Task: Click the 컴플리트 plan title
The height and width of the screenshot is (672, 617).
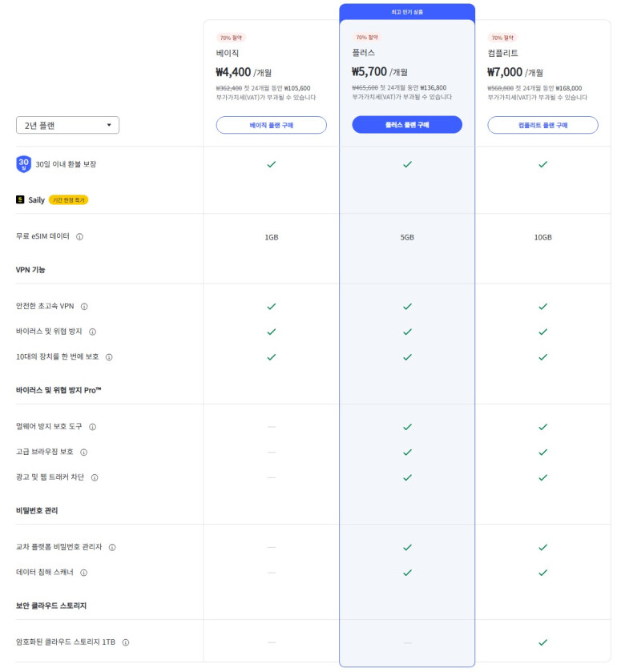Action: 502,53
